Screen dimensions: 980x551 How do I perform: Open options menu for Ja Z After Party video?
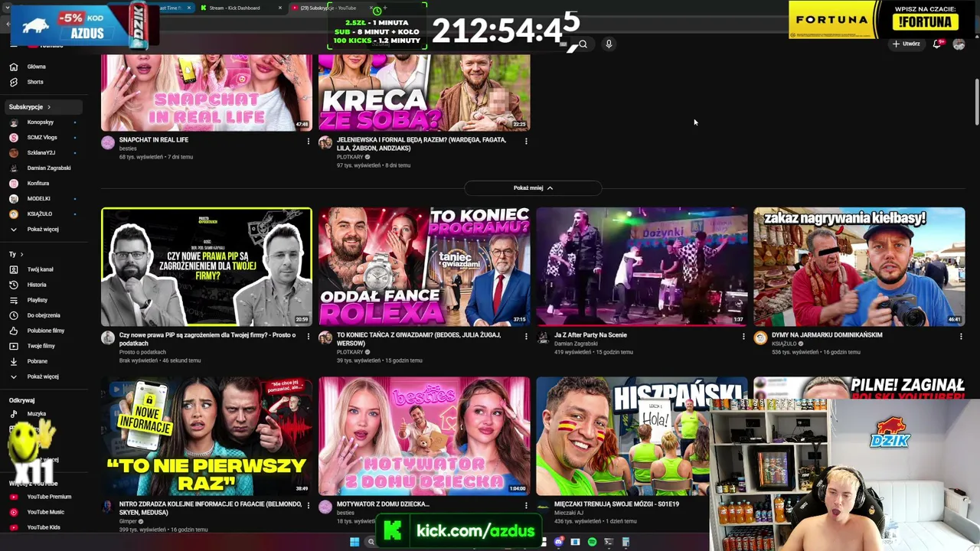point(743,336)
